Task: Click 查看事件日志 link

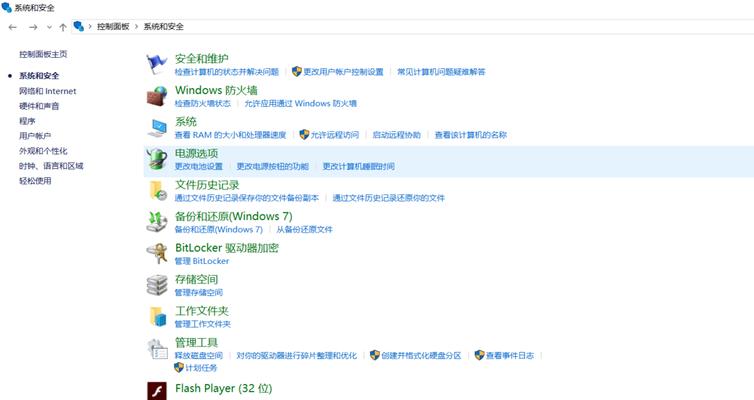Action: (510, 356)
